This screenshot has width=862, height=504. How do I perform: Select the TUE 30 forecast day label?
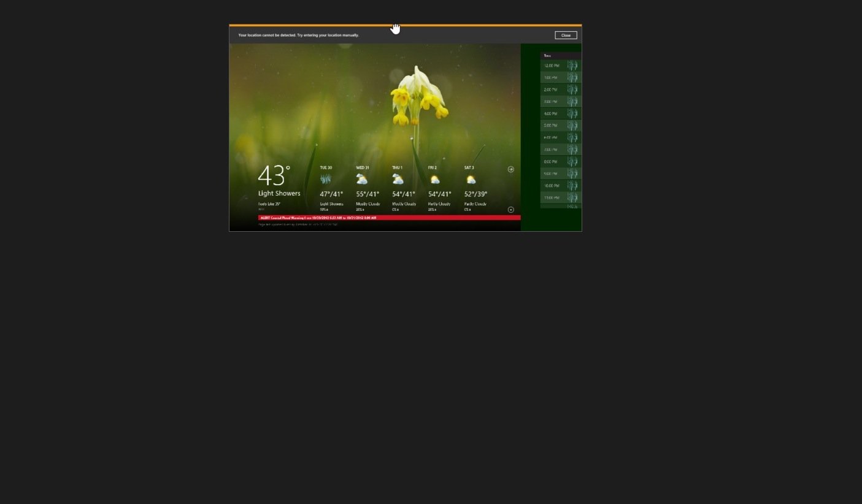pos(326,167)
